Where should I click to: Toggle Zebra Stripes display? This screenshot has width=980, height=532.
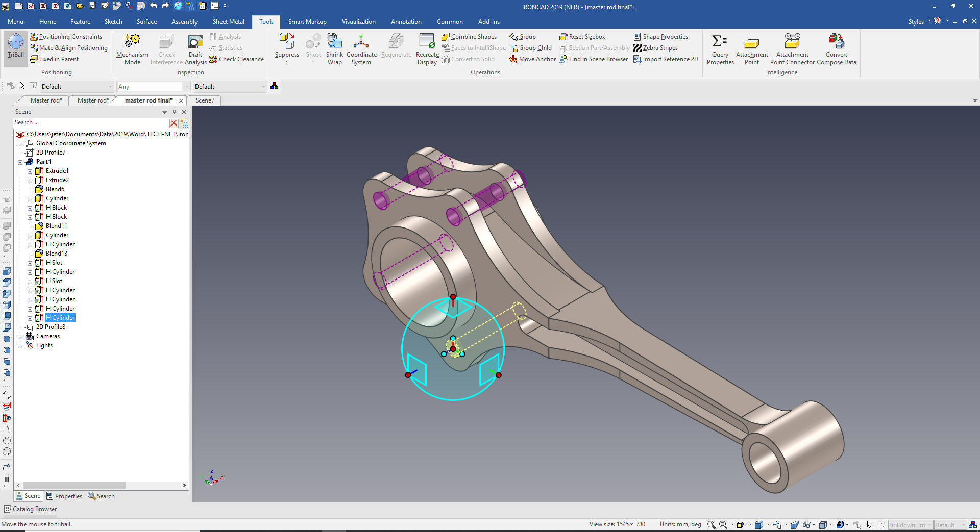[656, 48]
